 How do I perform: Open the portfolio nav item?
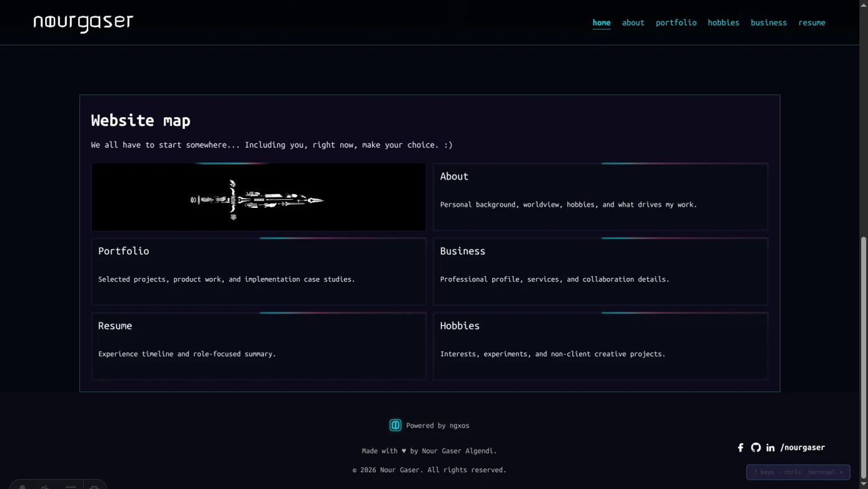pyautogui.click(x=676, y=22)
